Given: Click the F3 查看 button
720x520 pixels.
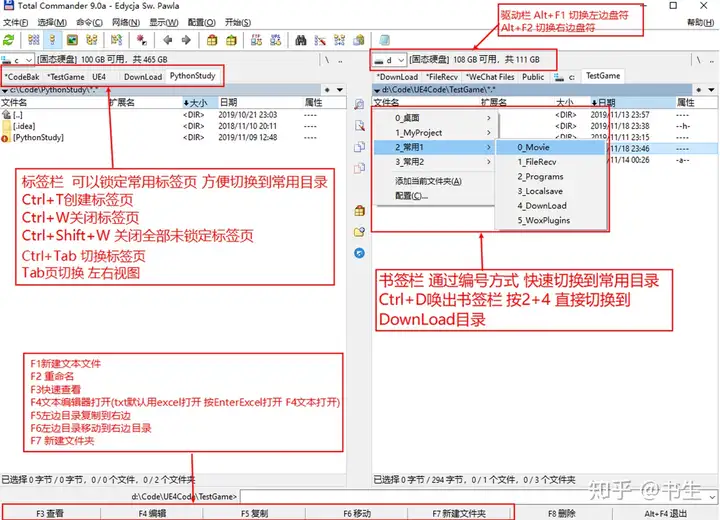Looking at the screenshot, I should [x=50, y=514].
